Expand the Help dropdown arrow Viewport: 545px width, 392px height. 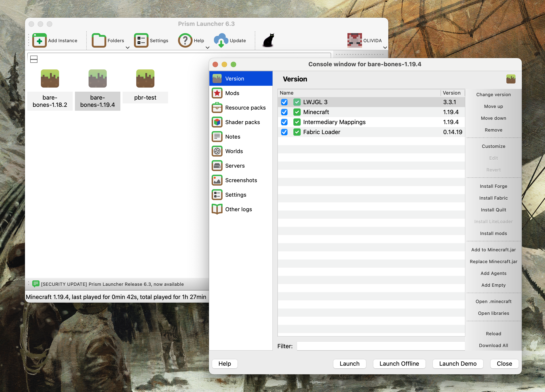pos(208,48)
